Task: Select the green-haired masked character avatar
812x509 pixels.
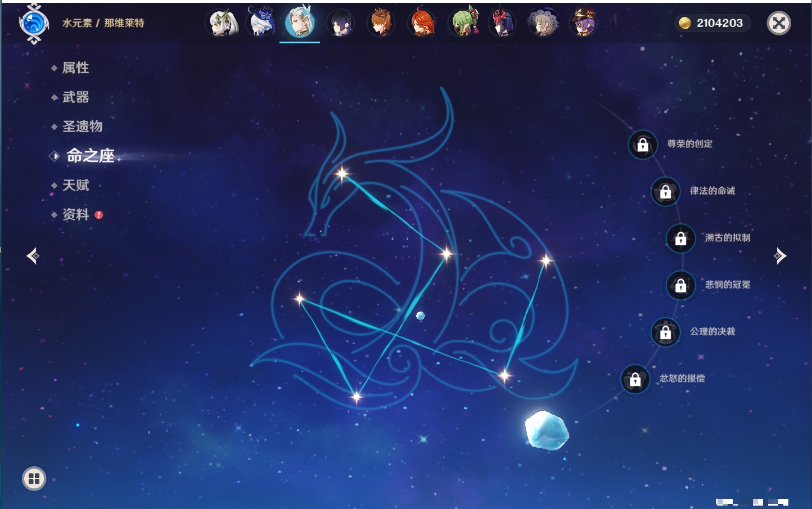Action: click(463, 23)
